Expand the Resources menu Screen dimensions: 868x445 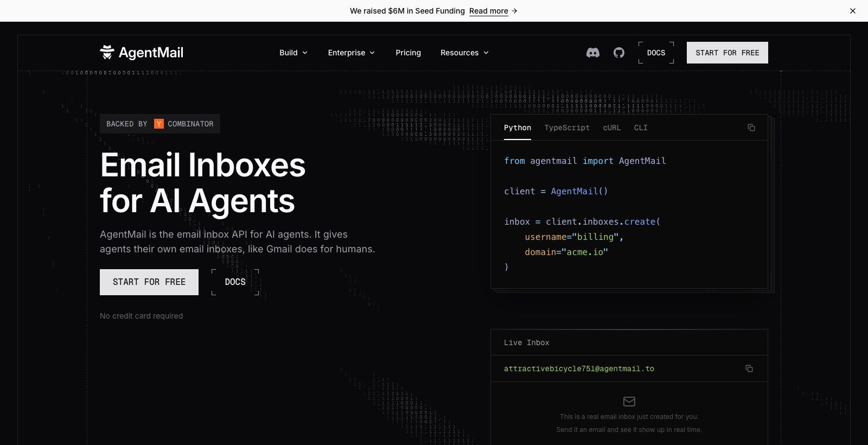pos(465,53)
